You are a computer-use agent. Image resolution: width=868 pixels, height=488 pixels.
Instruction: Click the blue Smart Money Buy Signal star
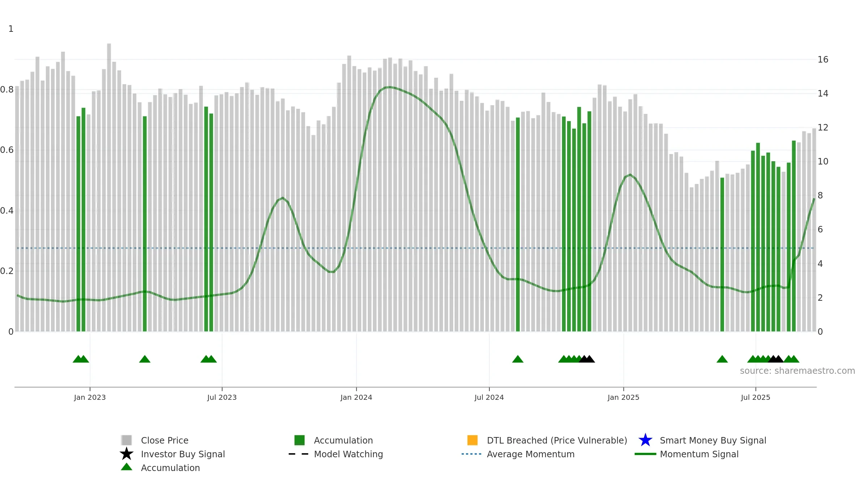(645, 440)
